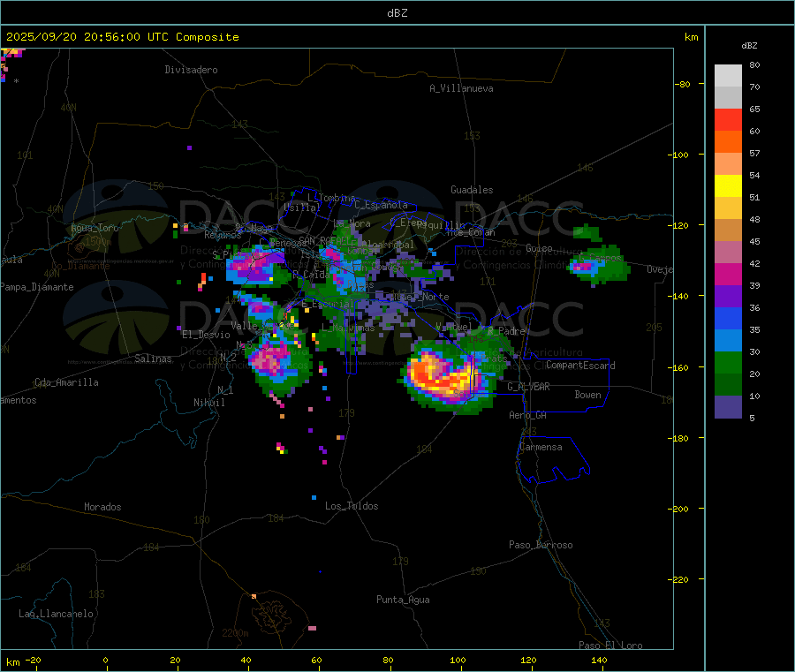Click the 100 km x-axis tick label
Viewport: 795px width, 672px height.
click(x=458, y=660)
